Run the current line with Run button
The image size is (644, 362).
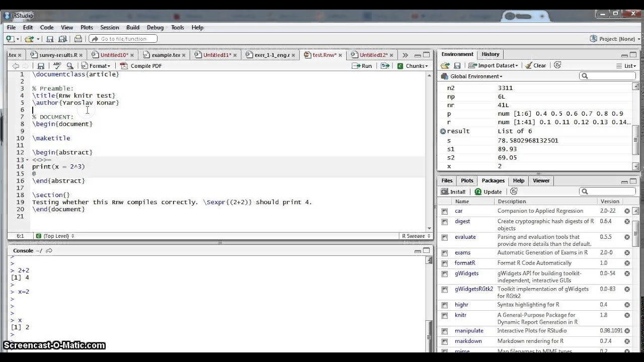pos(362,66)
